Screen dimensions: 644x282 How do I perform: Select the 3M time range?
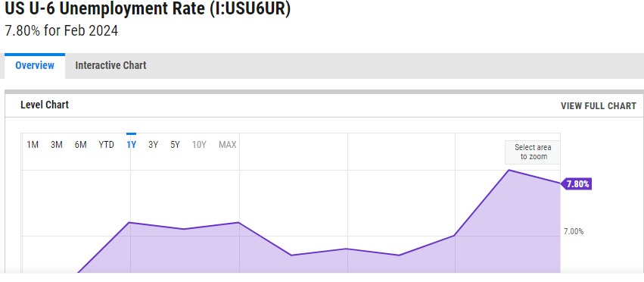(57, 145)
